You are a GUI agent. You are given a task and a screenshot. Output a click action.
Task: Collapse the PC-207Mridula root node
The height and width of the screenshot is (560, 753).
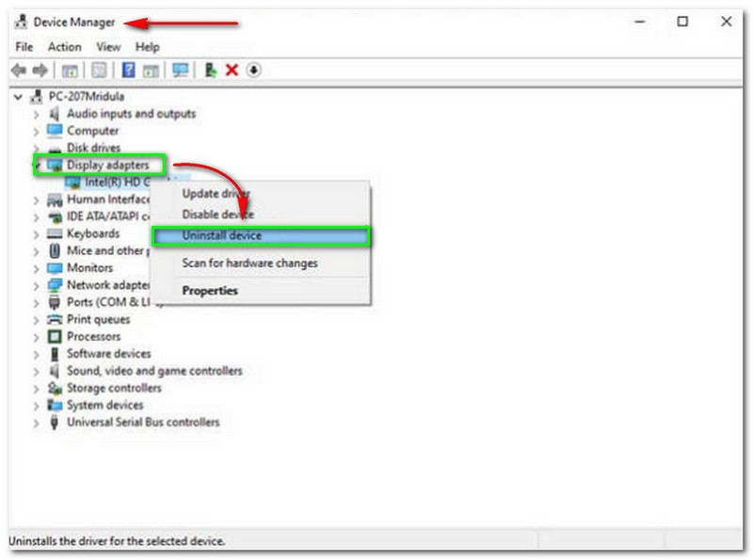(18, 97)
